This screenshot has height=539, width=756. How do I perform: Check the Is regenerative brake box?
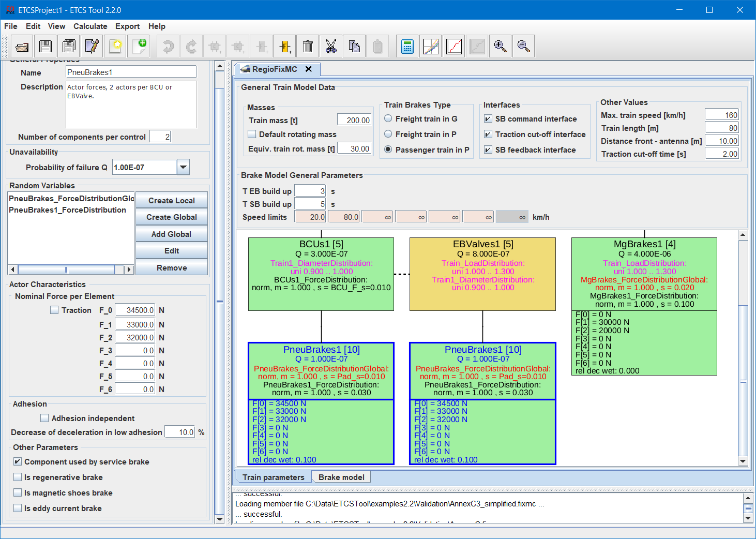click(18, 477)
